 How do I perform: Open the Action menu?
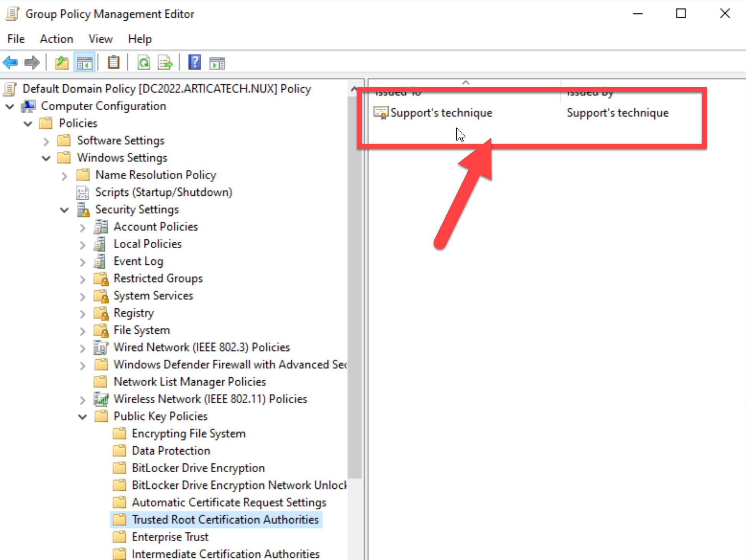click(x=56, y=39)
